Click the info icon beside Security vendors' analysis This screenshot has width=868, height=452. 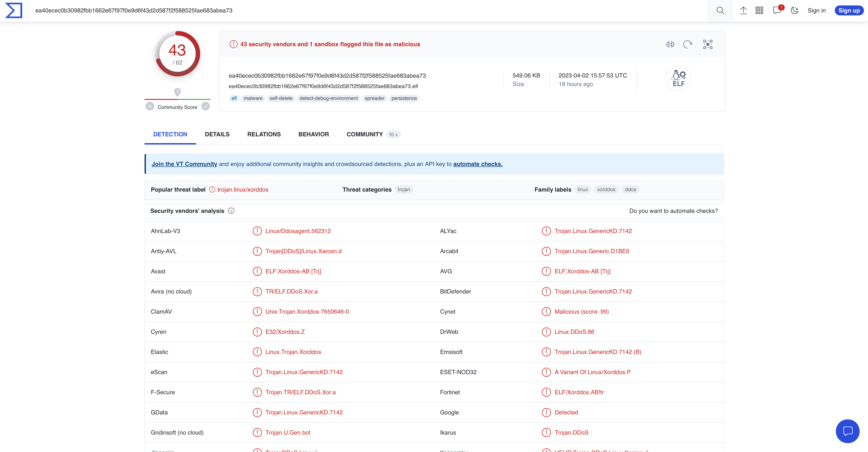point(231,211)
